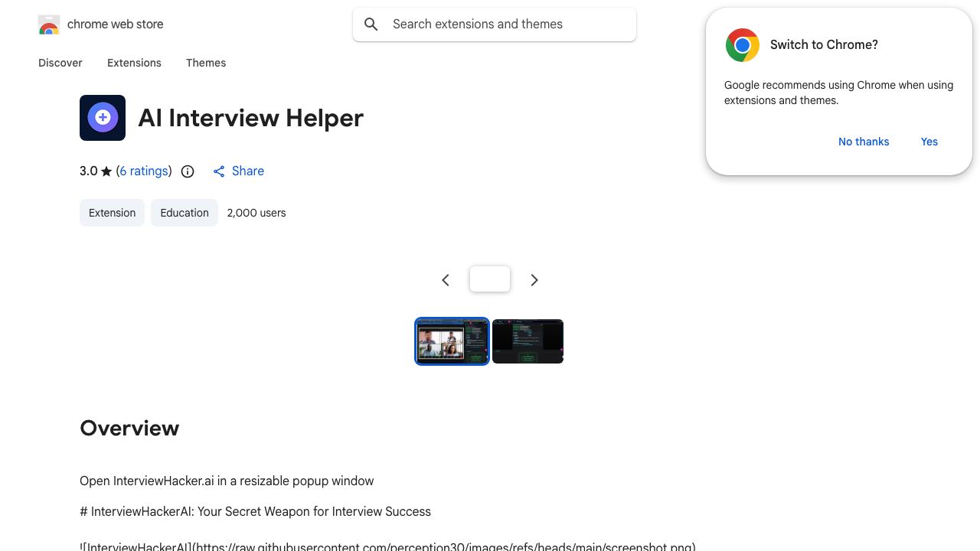Advance to the next screenshot with the right chevron
The width and height of the screenshot is (980, 551).
534,280
